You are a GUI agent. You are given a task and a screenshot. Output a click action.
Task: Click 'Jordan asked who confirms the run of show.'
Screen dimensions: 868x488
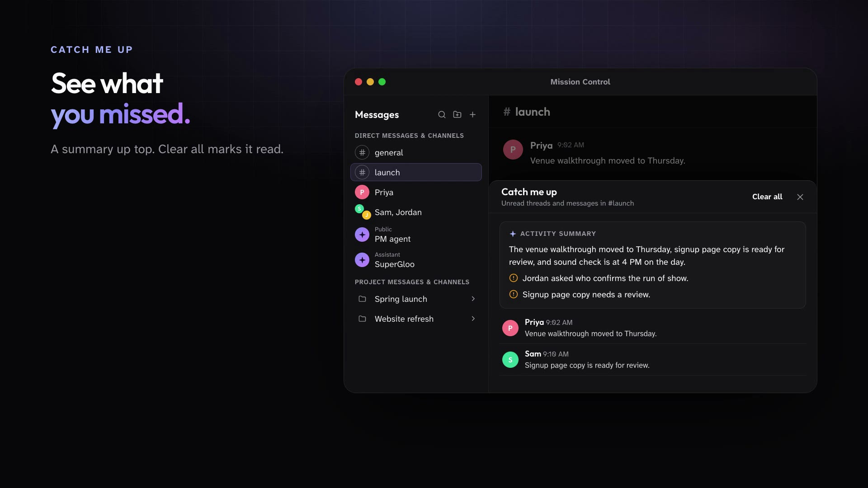pos(605,278)
